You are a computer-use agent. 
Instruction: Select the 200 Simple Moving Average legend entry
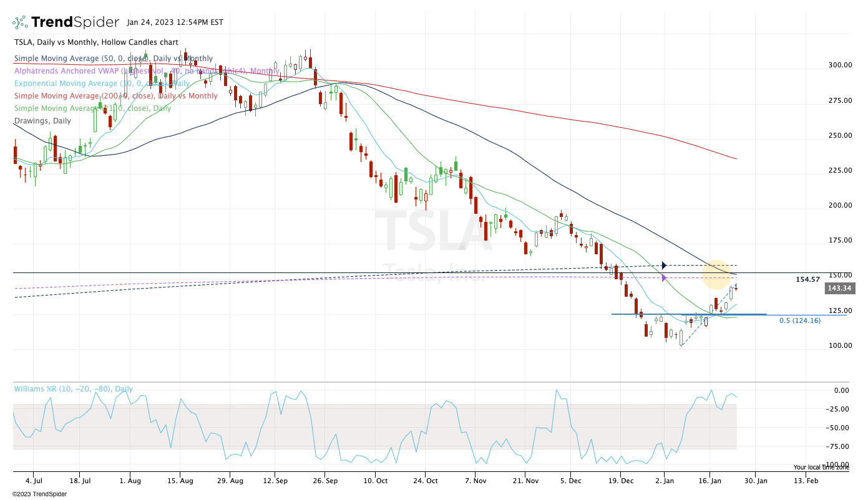(116, 96)
